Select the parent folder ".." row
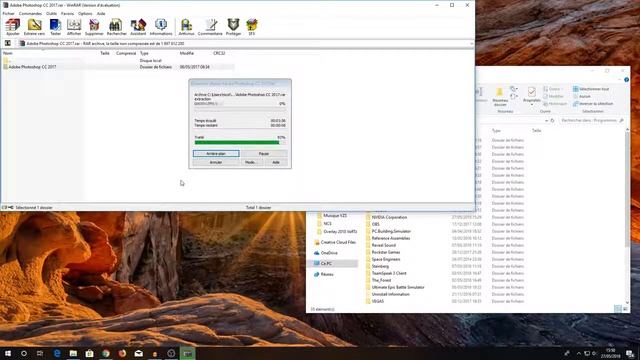The width and height of the screenshot is (640, 360). pos(118,60)
